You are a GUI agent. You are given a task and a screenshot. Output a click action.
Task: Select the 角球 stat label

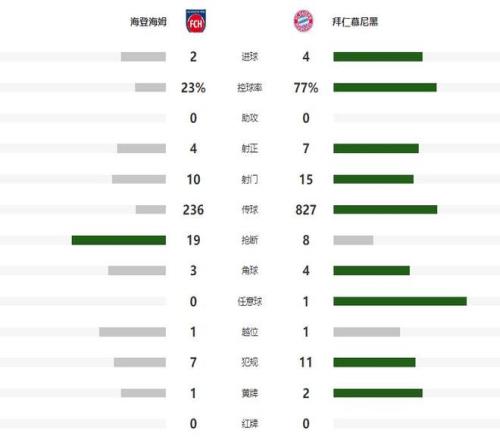point(250,270)
